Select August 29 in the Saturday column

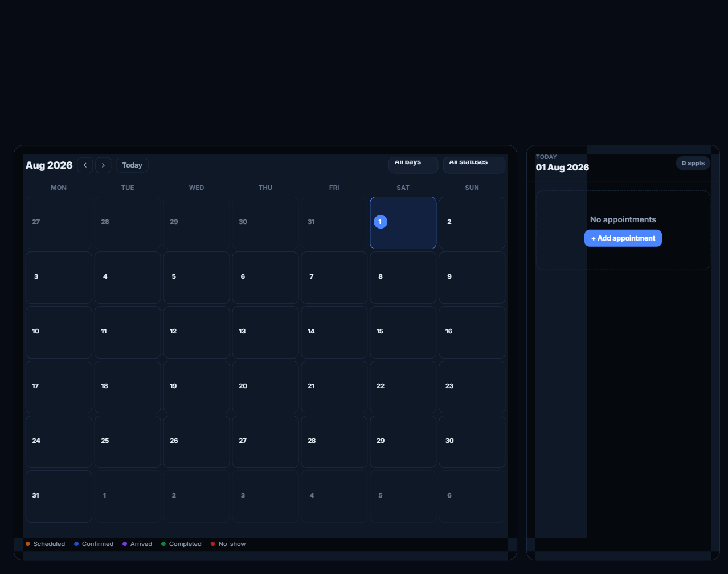coord(403,442)
